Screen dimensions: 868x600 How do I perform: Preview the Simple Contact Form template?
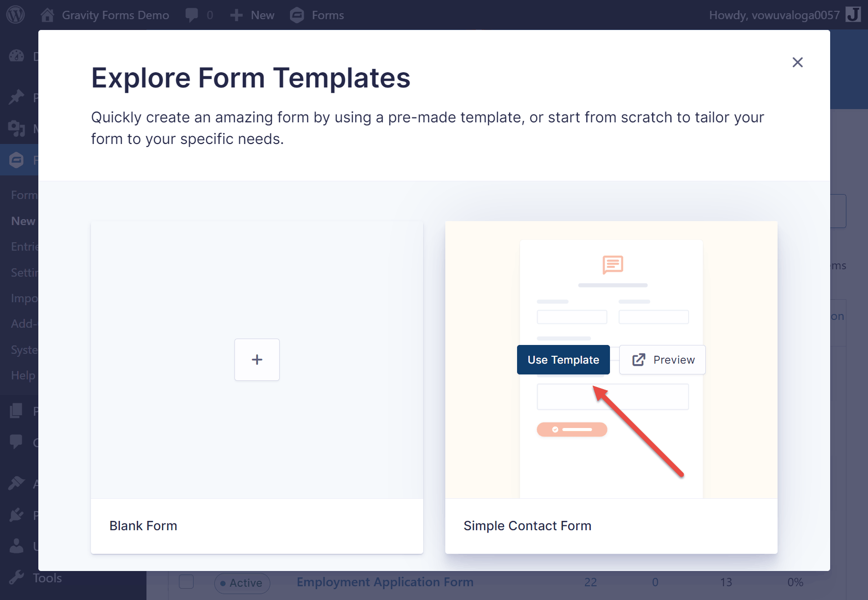[662, 360]
